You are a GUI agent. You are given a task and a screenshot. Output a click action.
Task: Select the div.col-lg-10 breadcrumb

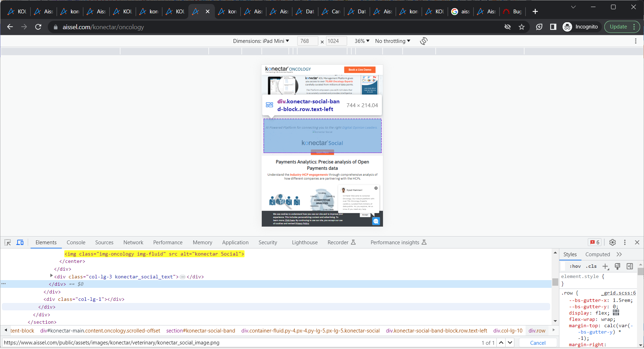(x=508, y=331)
